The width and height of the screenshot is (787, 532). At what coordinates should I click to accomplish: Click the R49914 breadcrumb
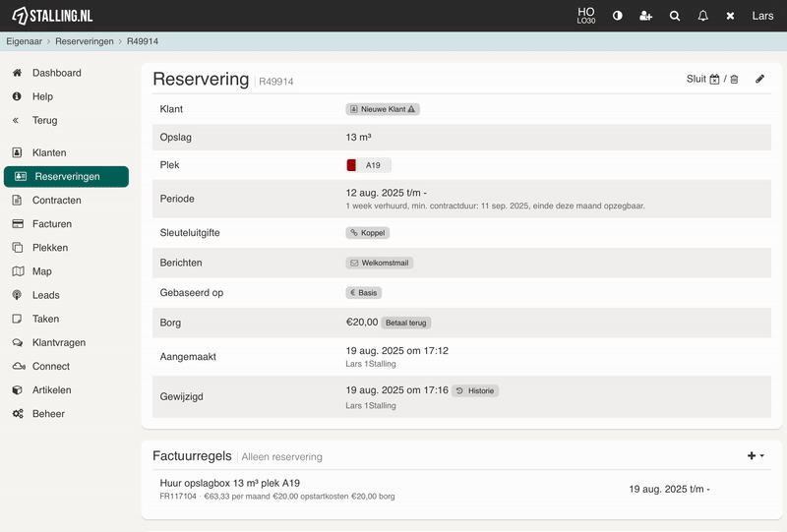[x=142, y=41]
